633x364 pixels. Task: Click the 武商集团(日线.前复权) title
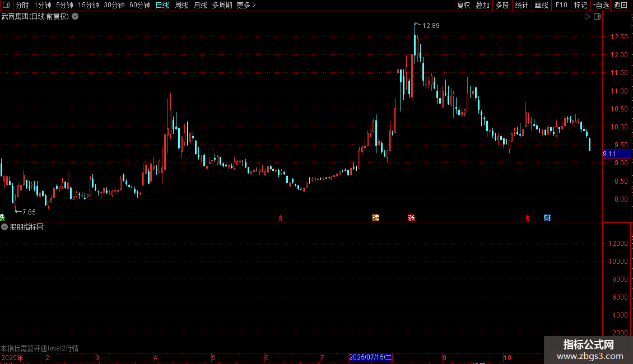coord(35,17)
